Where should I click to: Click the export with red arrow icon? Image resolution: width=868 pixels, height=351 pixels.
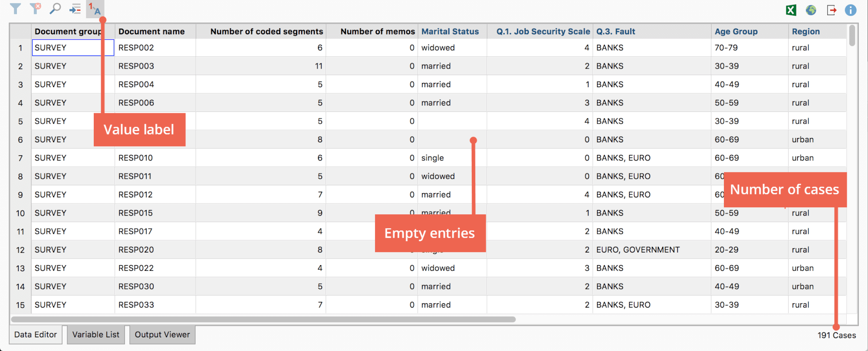pyautogui.click(x=832, y=10)
